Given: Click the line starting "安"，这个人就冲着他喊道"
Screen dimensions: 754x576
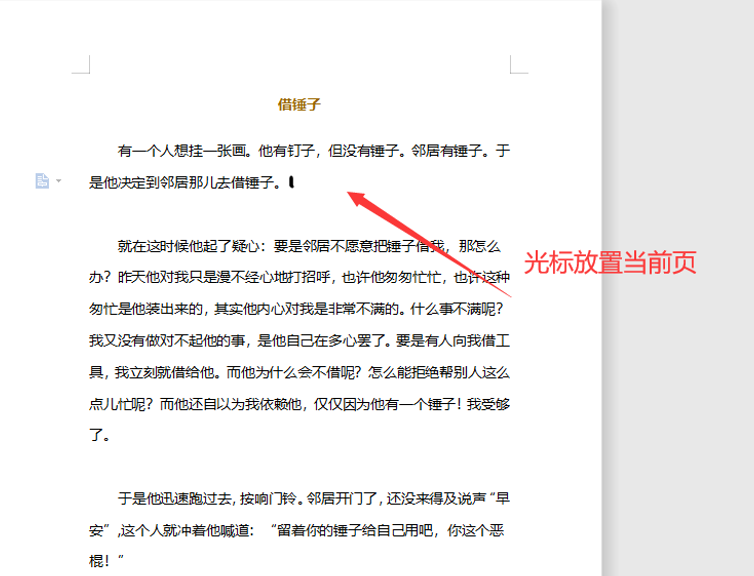Looking at the screenshot, I should pos(296,531).
